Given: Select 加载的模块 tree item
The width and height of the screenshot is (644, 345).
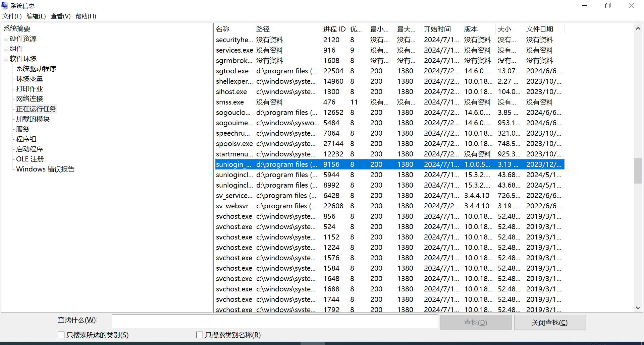Looking at the screenshot, I should tap(33, 119).
